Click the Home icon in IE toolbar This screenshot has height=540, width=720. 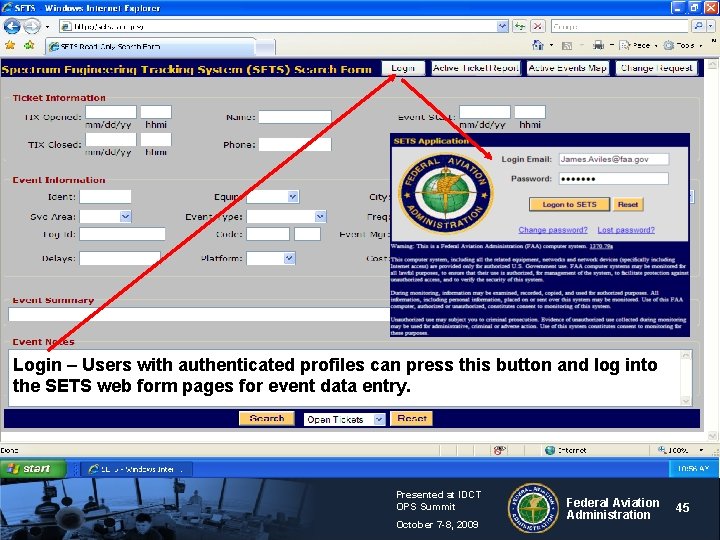click(x=537, y=45)
